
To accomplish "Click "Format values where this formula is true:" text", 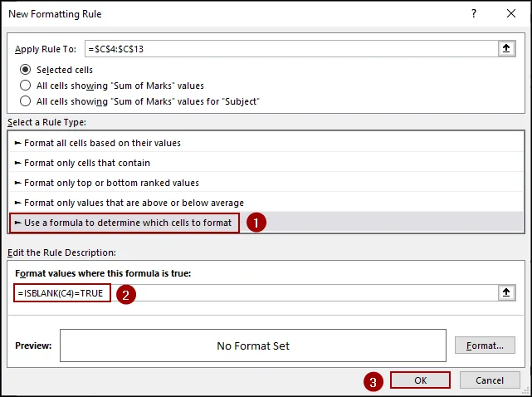I will pos(103,273).
